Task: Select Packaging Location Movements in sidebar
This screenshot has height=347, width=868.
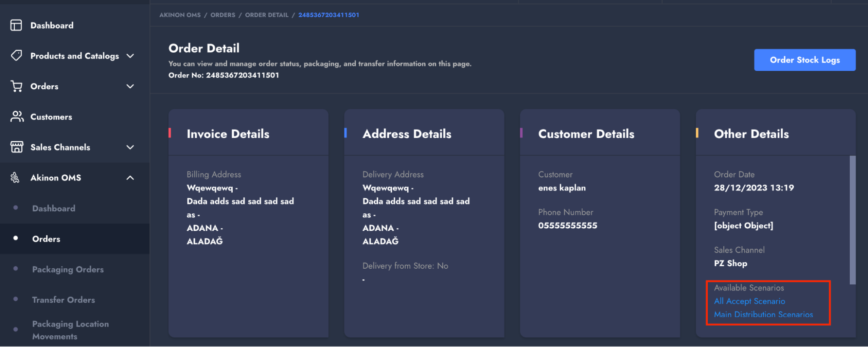Action: [x=70, y=330]
